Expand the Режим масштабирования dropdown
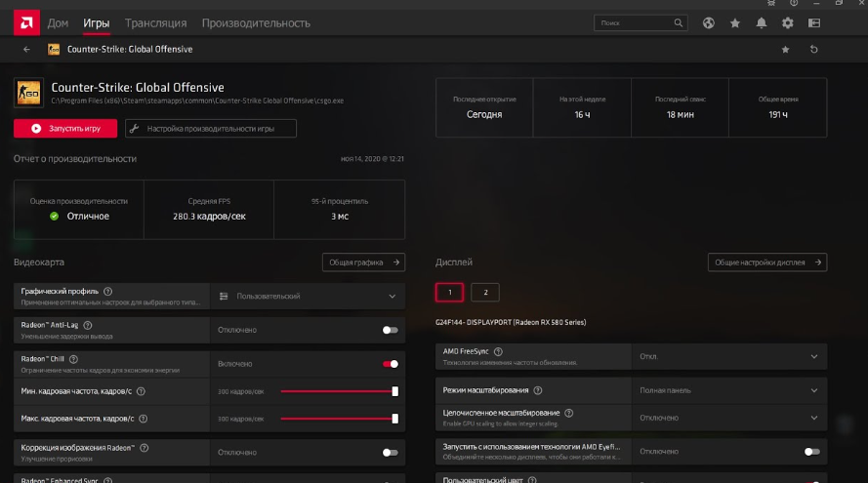The height and width of the screenshot is (483, 868). (x=814, y=390)
